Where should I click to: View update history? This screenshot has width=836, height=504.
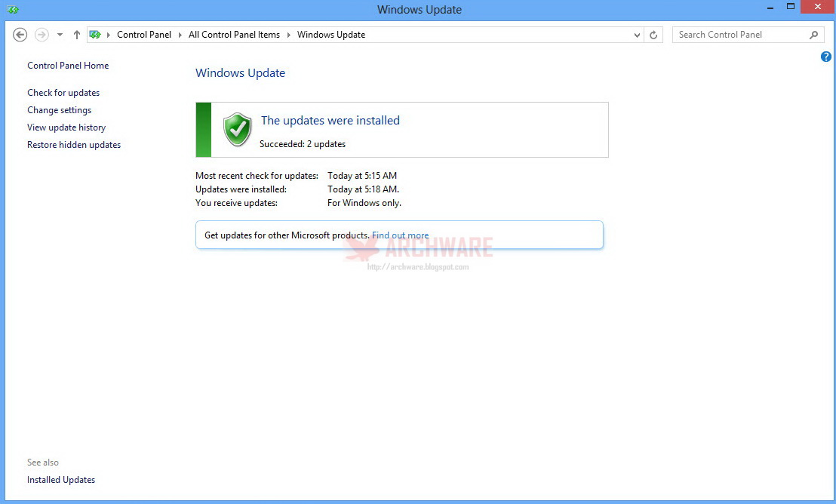click(x=66, y=128)
